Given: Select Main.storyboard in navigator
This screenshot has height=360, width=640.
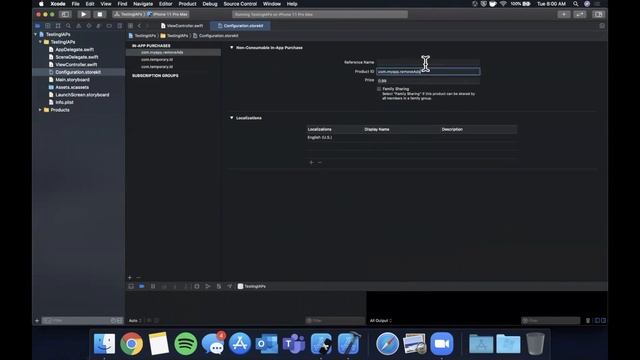Looking at the screenshot, I should pyautogui.click(x=72, y=80).
